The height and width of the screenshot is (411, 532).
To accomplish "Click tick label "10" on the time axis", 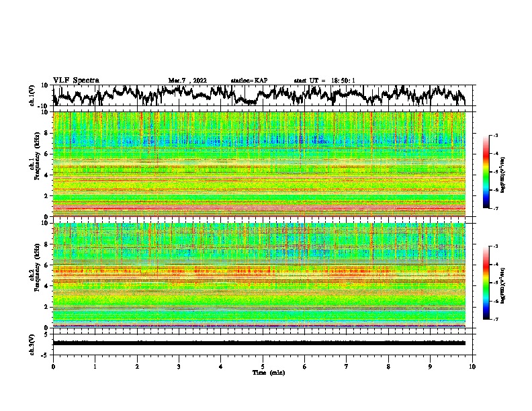I will click(472, 367).
